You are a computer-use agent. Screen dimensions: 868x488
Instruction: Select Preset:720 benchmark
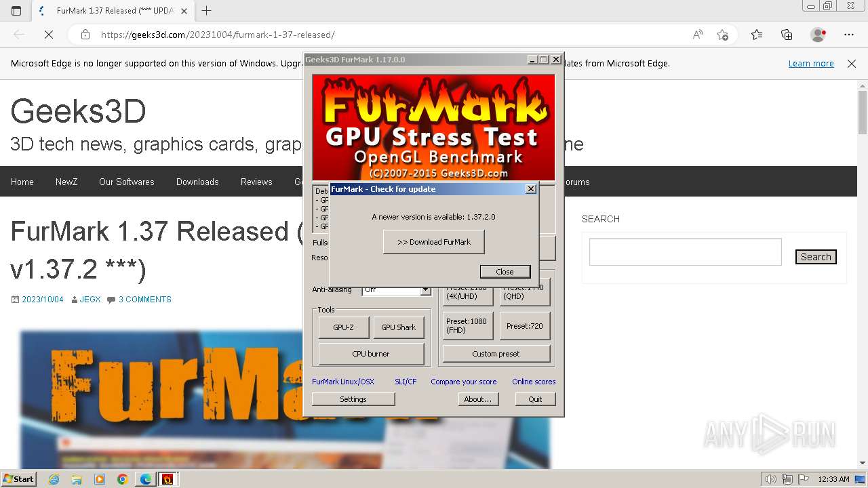[x=525, y=325]
